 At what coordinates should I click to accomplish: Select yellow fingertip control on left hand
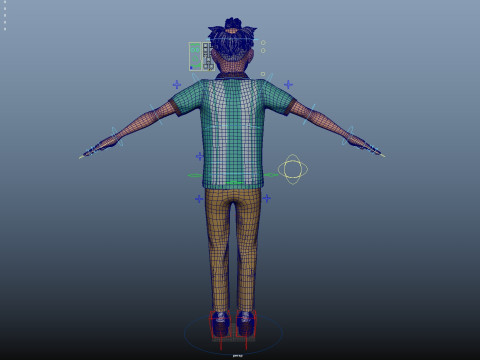click(x=81, y=157)
